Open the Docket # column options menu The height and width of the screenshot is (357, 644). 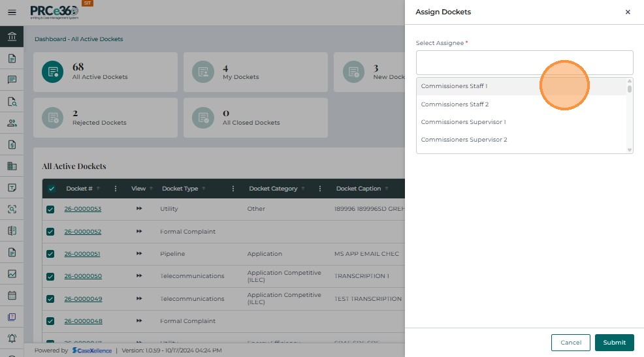point(116,189)
